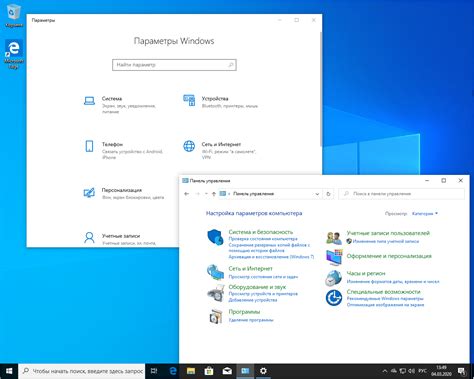Open the notification center icon
Screen dimensions: 474x379
(x=462, y=371)
